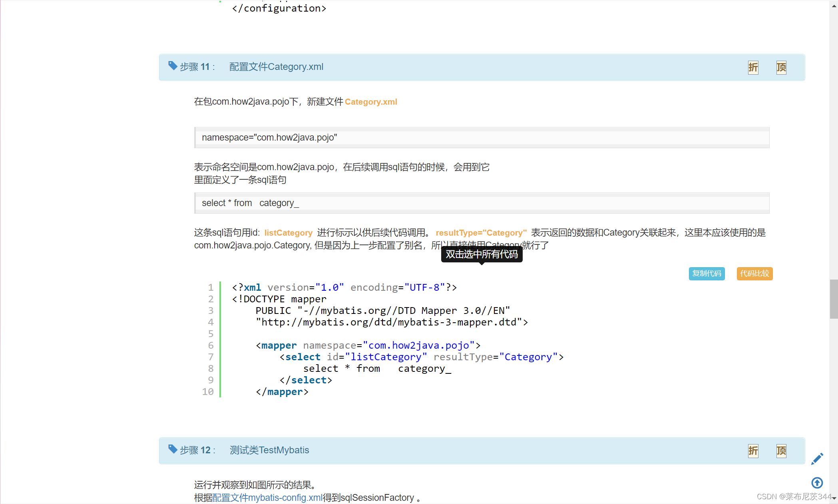Fold step 12 section with 折 icon
Screen dimensions: 838x504
point(753,450)
